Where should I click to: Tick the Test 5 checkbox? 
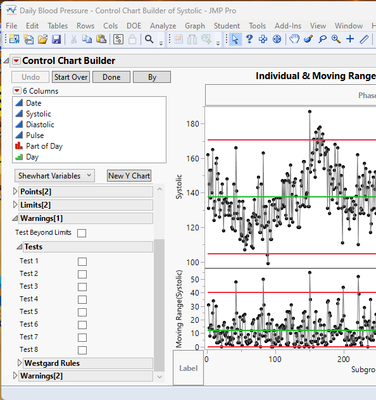(82, 312)
